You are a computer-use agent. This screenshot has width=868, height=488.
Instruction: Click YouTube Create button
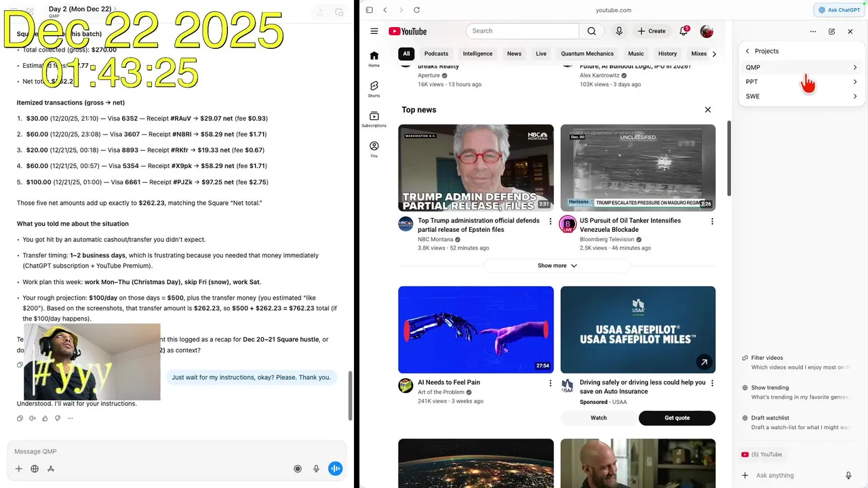pos(651,31)
